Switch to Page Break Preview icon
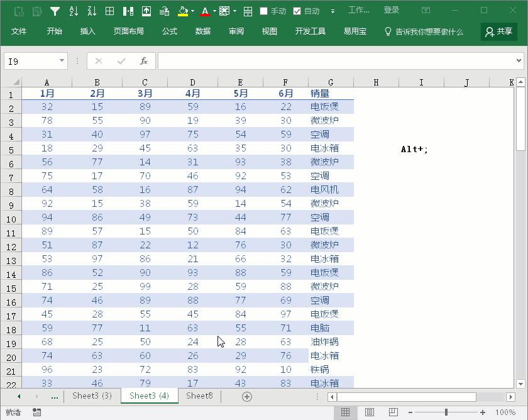 pos(393,412)
